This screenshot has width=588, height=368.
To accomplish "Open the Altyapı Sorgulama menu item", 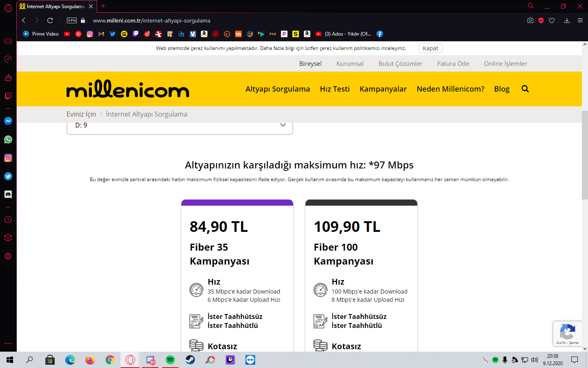I will (x=278, y=89).
